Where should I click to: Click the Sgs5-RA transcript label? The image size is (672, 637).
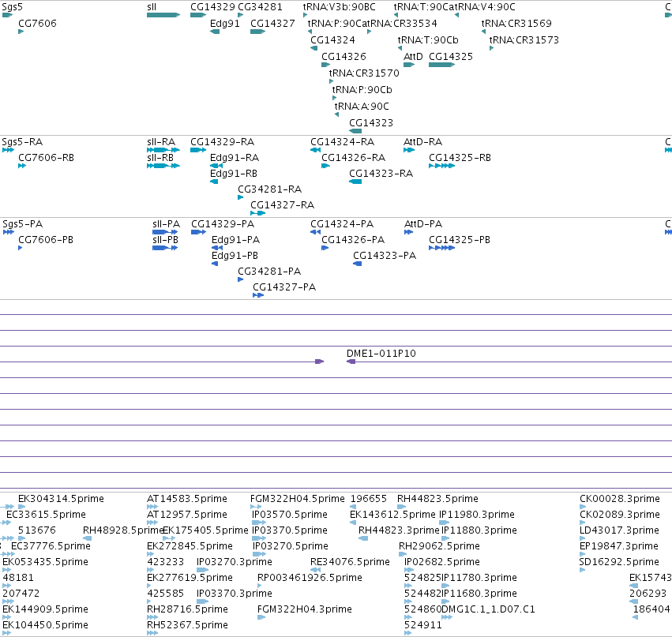(x=22, y=142)
